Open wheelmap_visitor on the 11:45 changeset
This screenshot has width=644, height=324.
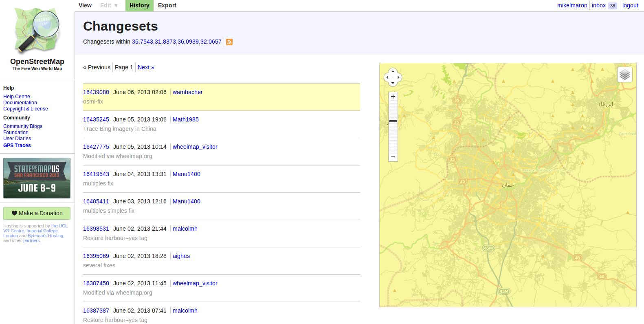[x=195, y=283]
